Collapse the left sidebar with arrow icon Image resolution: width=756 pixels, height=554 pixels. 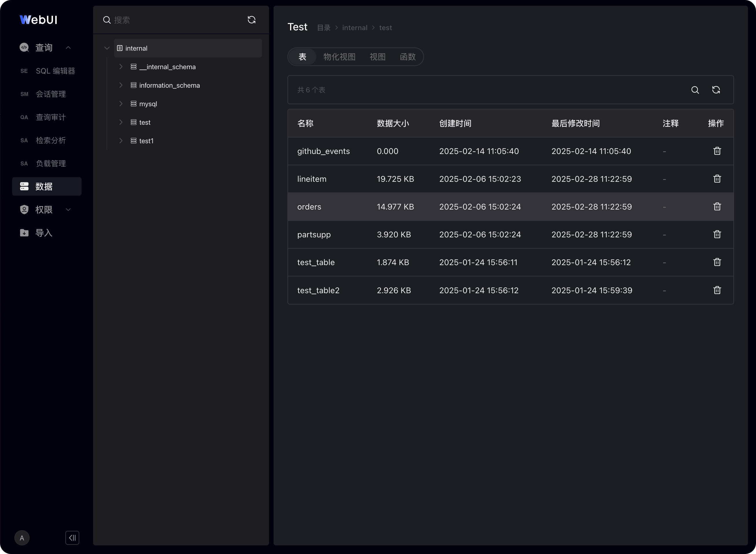click(x=72, y=538)
